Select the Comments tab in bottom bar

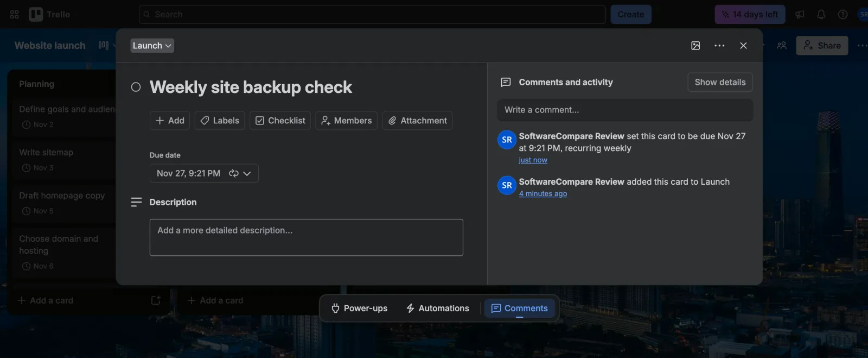pos(519,308)
